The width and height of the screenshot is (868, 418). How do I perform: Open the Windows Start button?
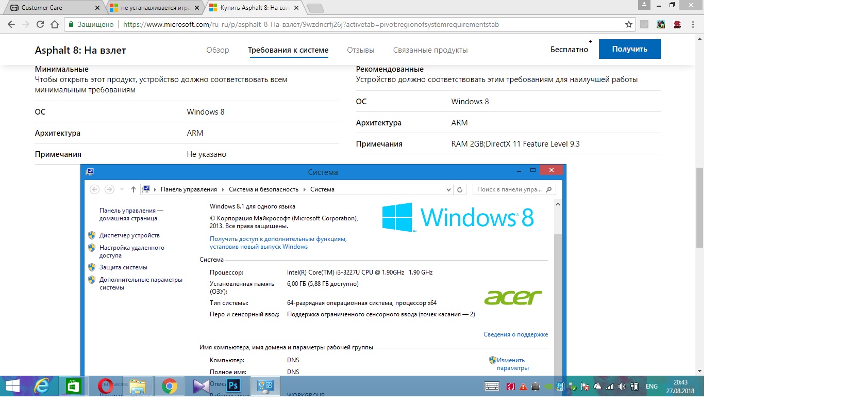12,386
